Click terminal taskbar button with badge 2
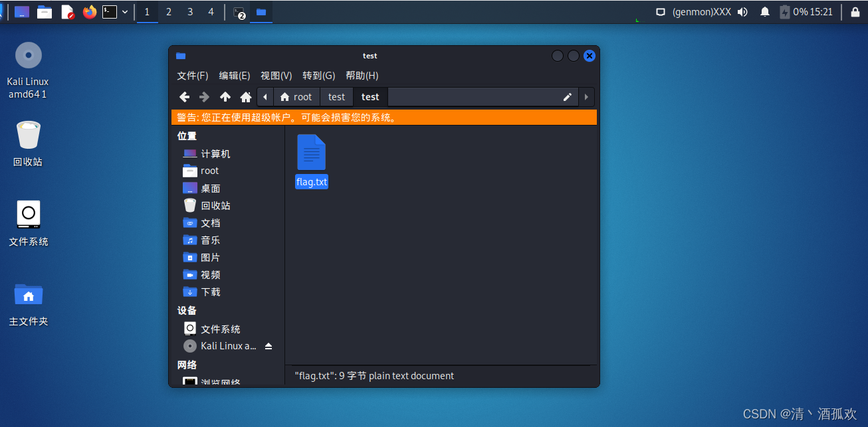 239,12
